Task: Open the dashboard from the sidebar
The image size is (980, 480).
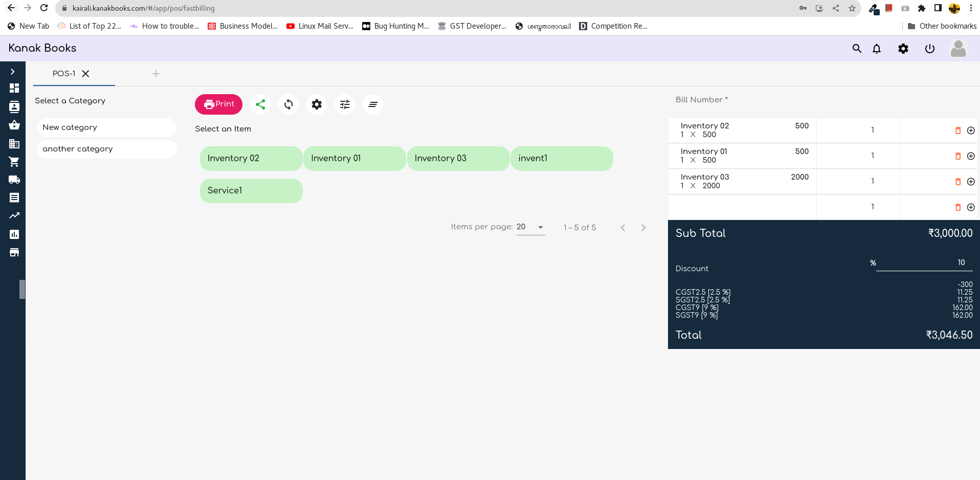Action: (13, 88)
